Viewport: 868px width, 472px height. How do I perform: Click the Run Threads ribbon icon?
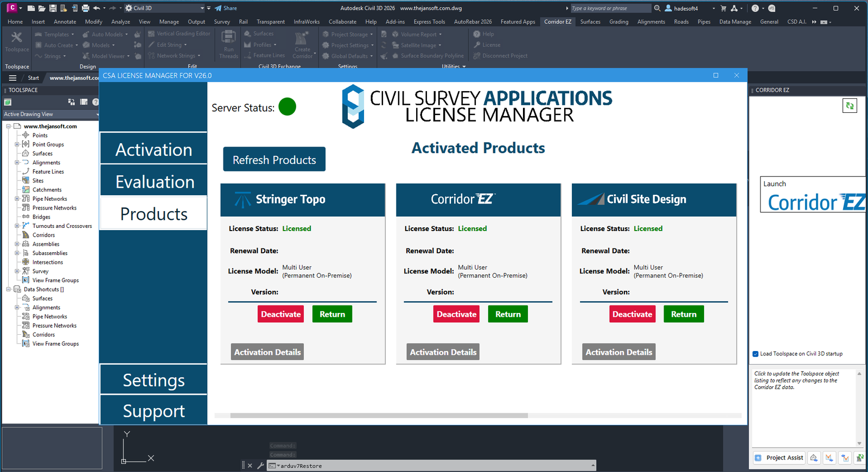(228, 37)
